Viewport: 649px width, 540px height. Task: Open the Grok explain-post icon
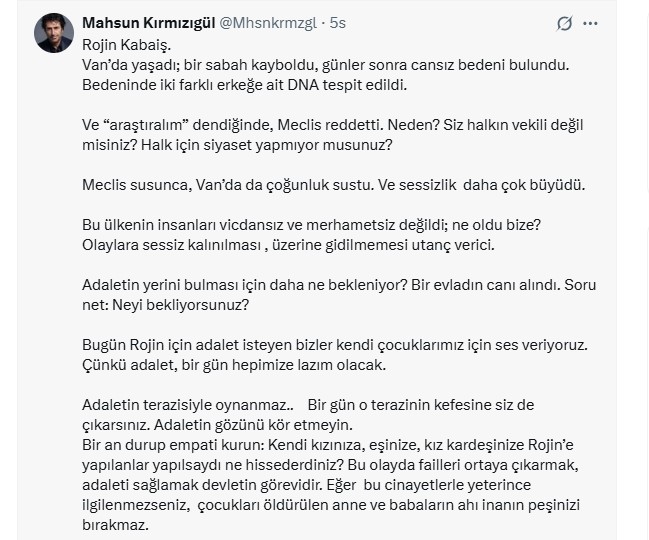click(565, 23)
